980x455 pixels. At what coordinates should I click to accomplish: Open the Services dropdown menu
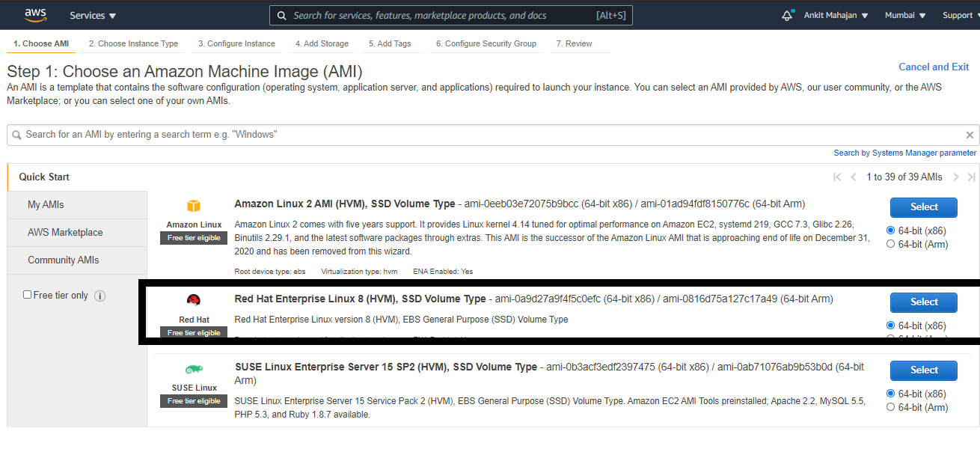pyautogui.click(x=93, y=16)
